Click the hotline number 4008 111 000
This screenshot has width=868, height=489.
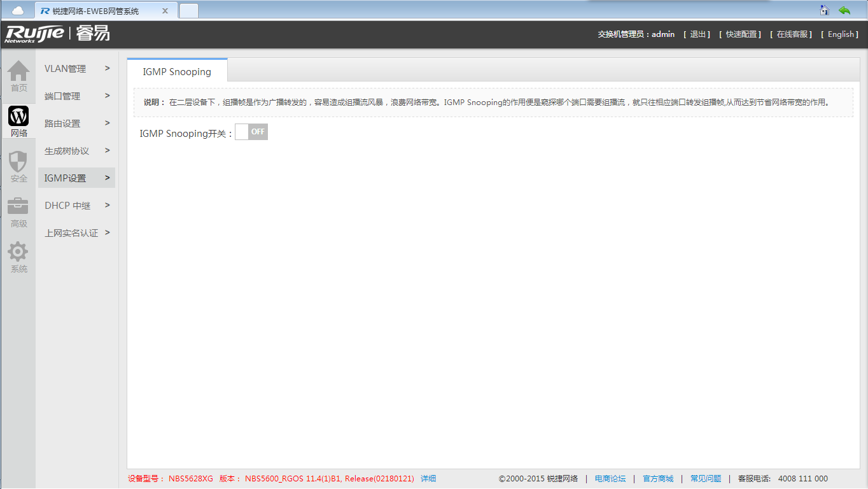click(803, 479)
